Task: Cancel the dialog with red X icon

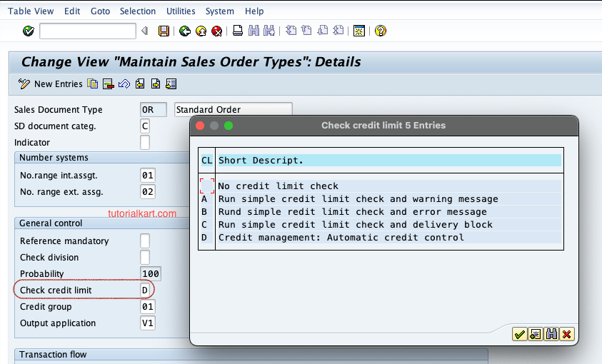Action: (x=567, y=335)
